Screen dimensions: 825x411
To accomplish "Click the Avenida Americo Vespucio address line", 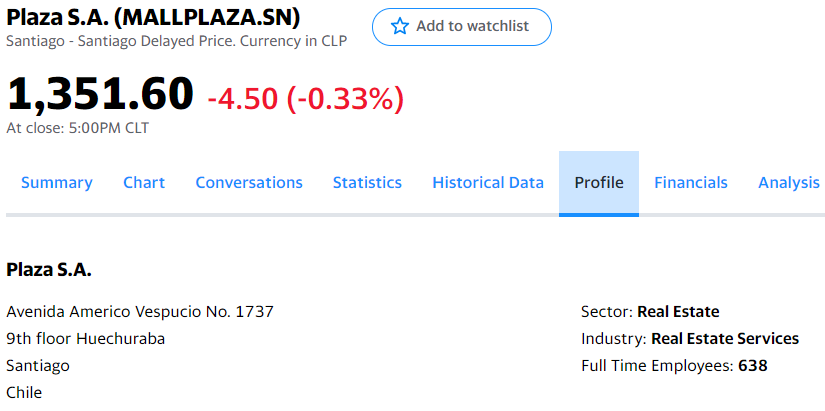I will click(x=140, y=312).
